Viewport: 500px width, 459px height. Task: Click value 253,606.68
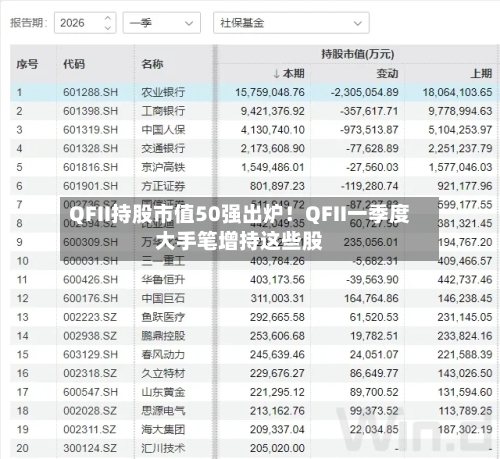tap(278, 336)
